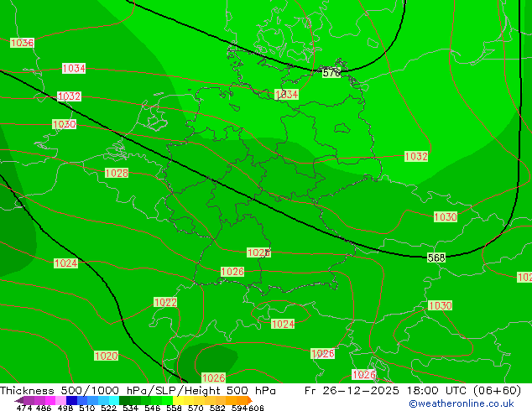
Task: Click the 1022 isobar label
Action: (165, 302)
